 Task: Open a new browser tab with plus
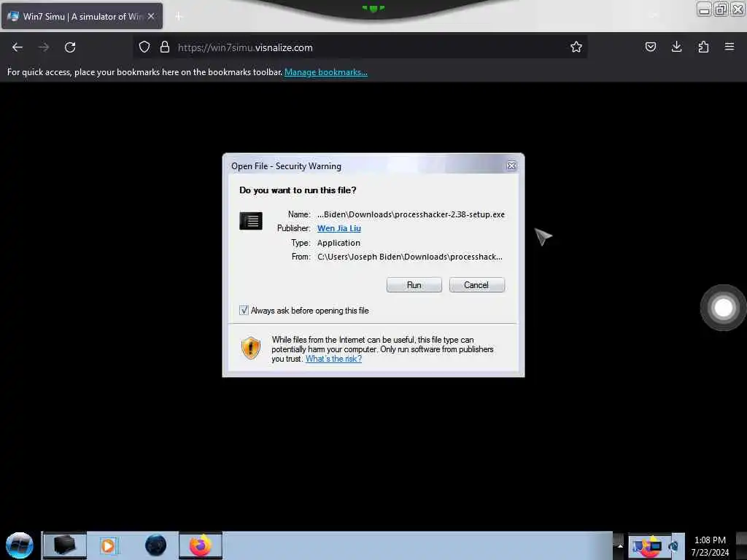coord(179,17)
